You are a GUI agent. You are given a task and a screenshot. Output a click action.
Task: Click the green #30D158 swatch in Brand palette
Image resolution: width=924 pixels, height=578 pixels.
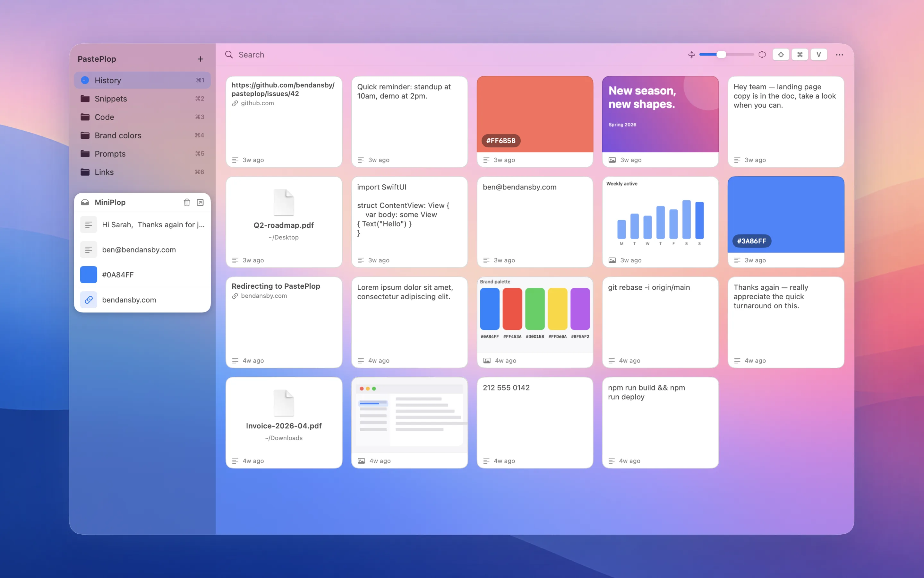pyautogui.click(x=535, y=309)
